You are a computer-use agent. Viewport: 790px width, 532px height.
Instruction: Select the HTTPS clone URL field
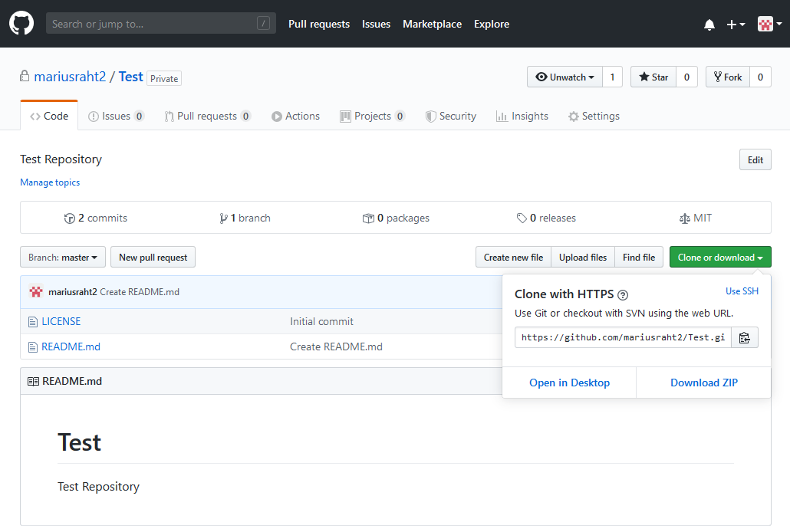[624, 337]
